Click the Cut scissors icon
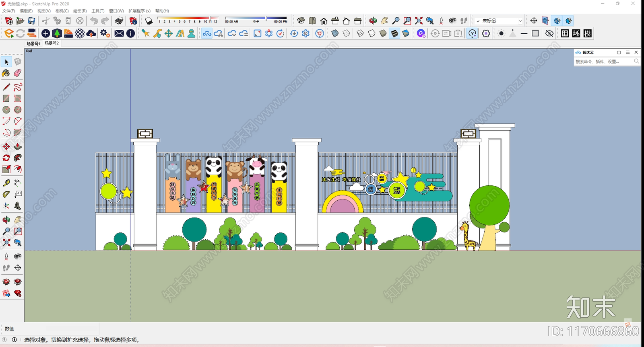Viewport: 644px width, 347px height. (x=45, y=21)
